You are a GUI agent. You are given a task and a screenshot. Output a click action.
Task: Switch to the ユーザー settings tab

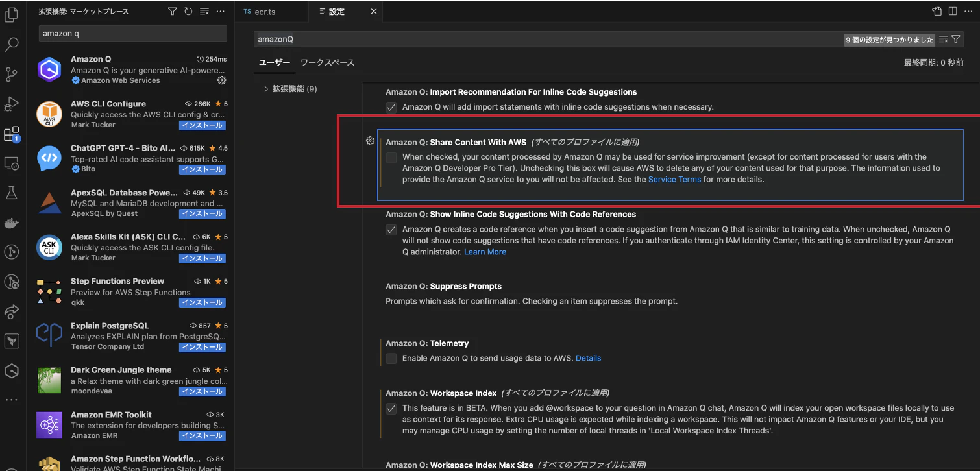pyautogui.click(x=275, y=62)
